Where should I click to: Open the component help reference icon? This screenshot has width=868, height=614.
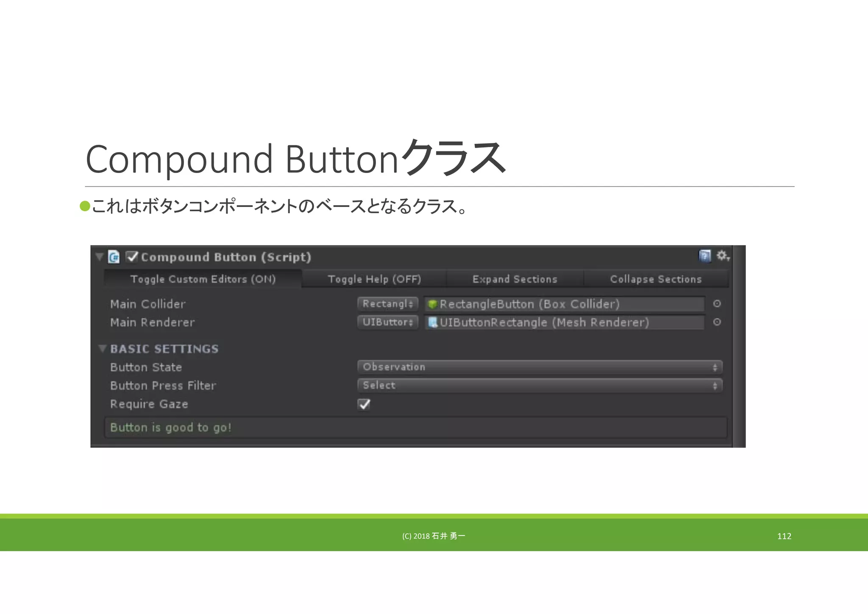tap(704, 256)
